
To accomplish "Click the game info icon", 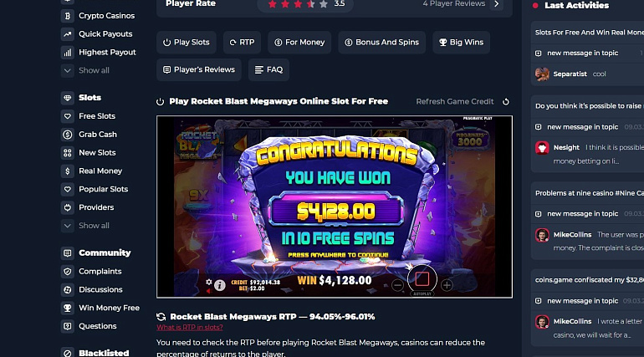I will (x=220, y=285).
